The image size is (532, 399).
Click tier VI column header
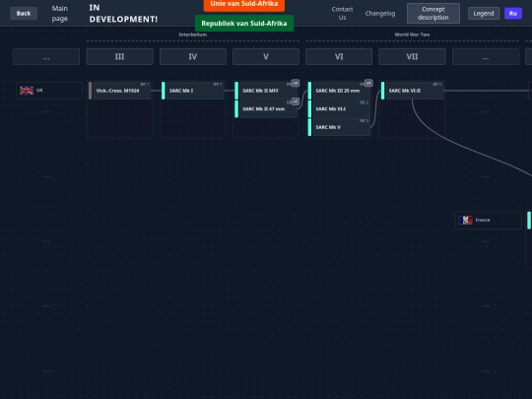pos(339,57)
